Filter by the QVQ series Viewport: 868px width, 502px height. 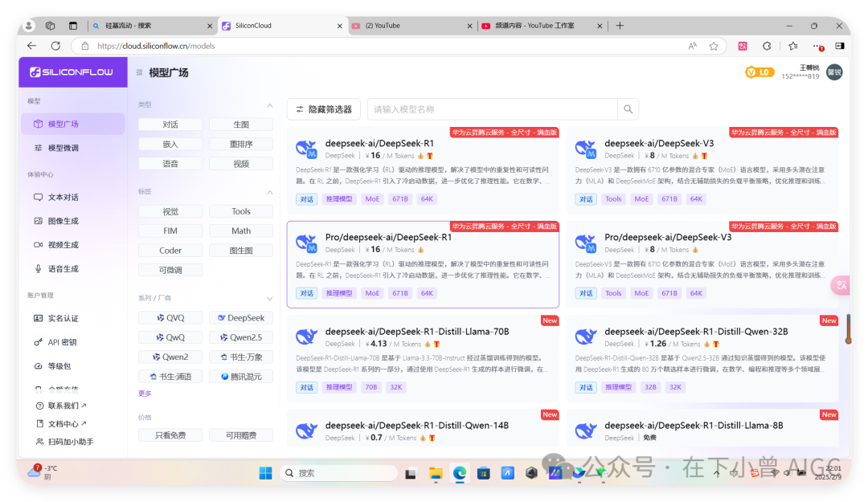[170, 318]
